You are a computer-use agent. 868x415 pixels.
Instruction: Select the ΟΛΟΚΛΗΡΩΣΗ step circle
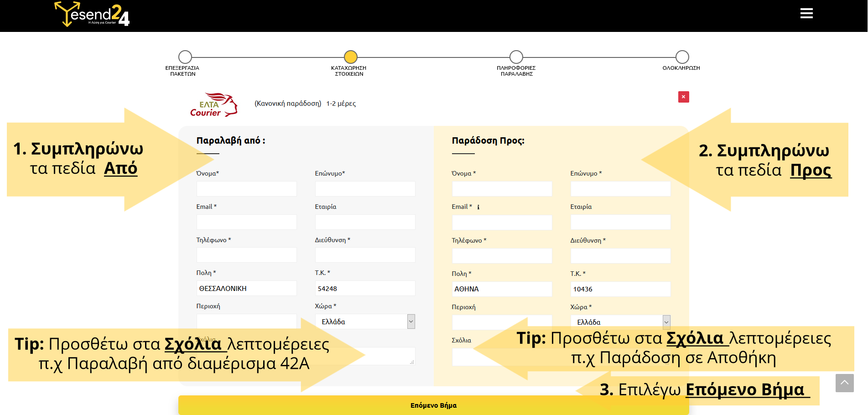tap(682, 57)
